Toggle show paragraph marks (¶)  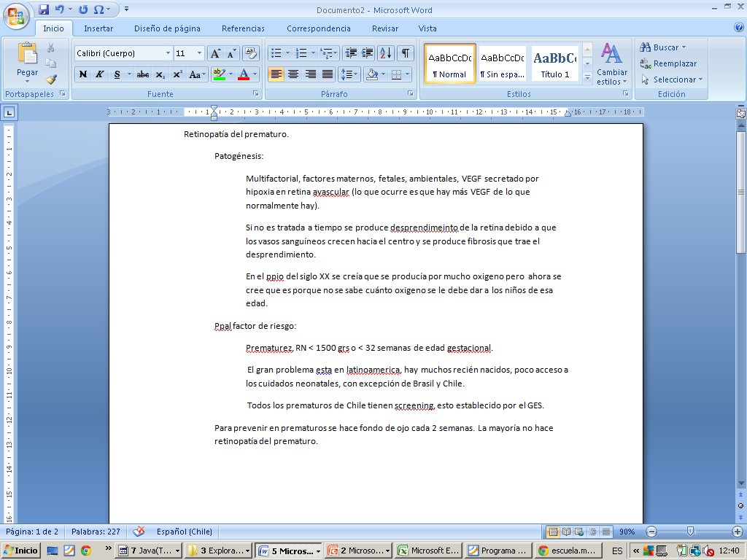pos(405,53)
